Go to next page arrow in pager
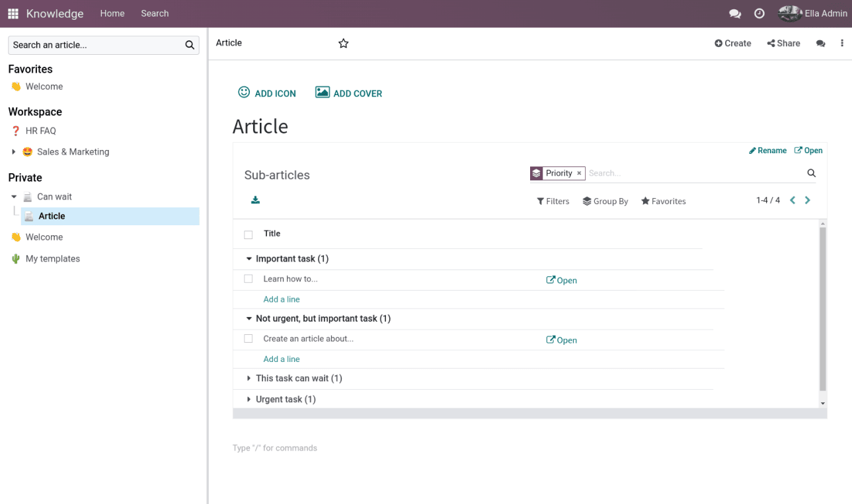The width and height of the screenshot is (852, 504). 808,200
